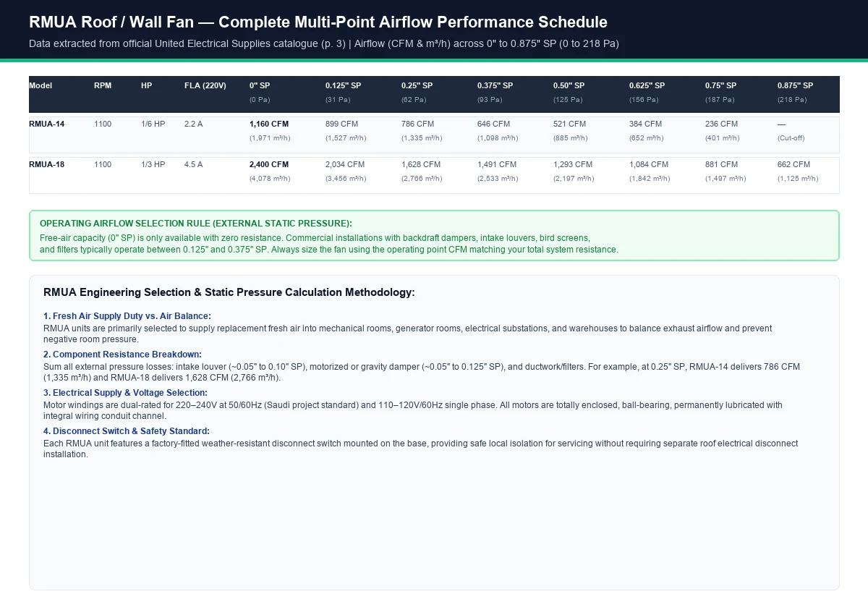Screen dimensions: 868x615
Task: Click the RPM column header
Action: point(103,85)
